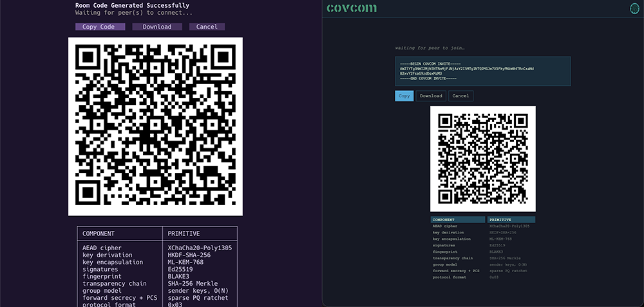644x307 pixels.
Task: Select 'END COVCOM INVITE' line
Action: (428, 78)
